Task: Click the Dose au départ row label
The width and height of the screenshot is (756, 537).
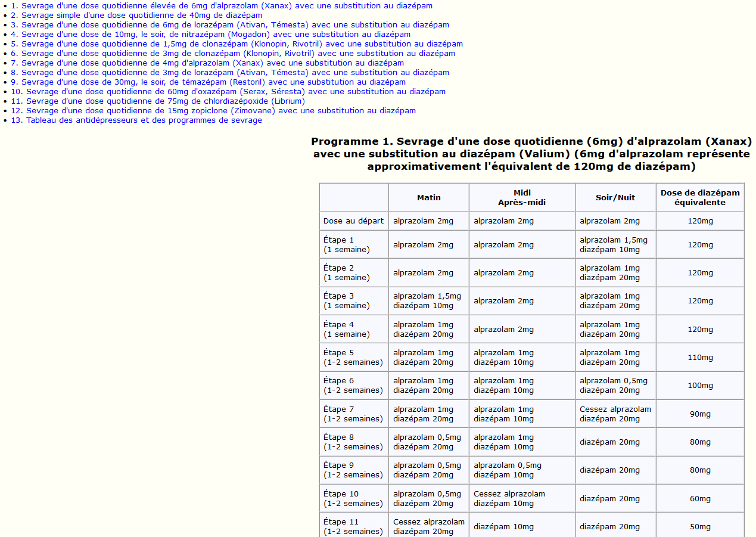Action: [x=354, y=221]
